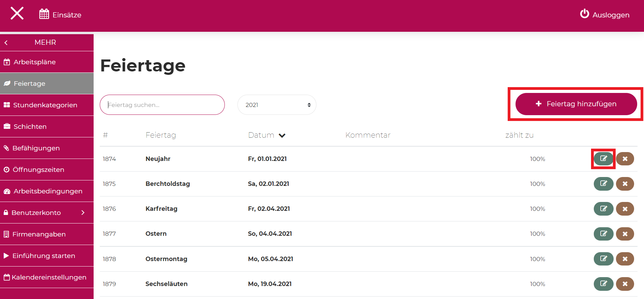
Task: Start the tour via Einführung starten
Action: [x=43, y=256]
